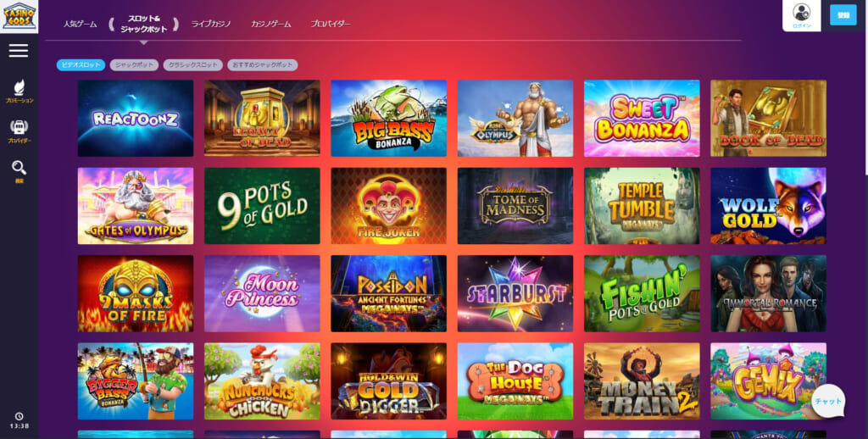868x439 pixels.
Task: Select the ビデオスロット filter pill
Action: 81,64
